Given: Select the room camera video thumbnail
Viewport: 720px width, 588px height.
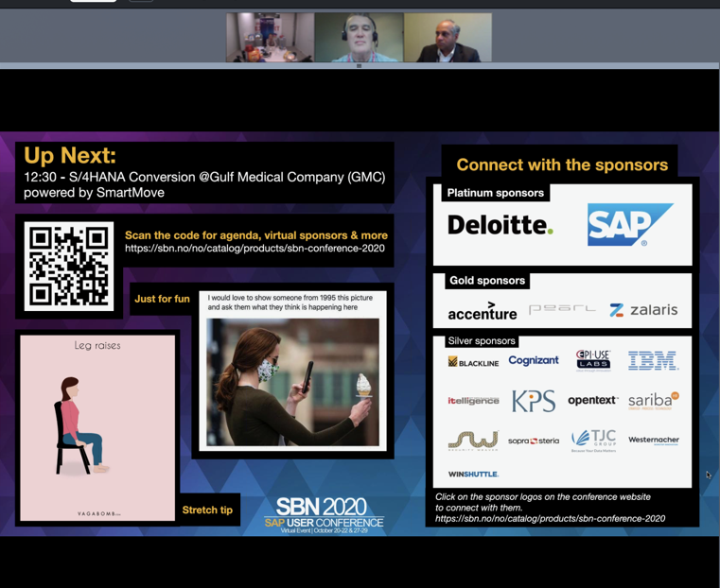Looking at the screenshot, I should (270, 37).
